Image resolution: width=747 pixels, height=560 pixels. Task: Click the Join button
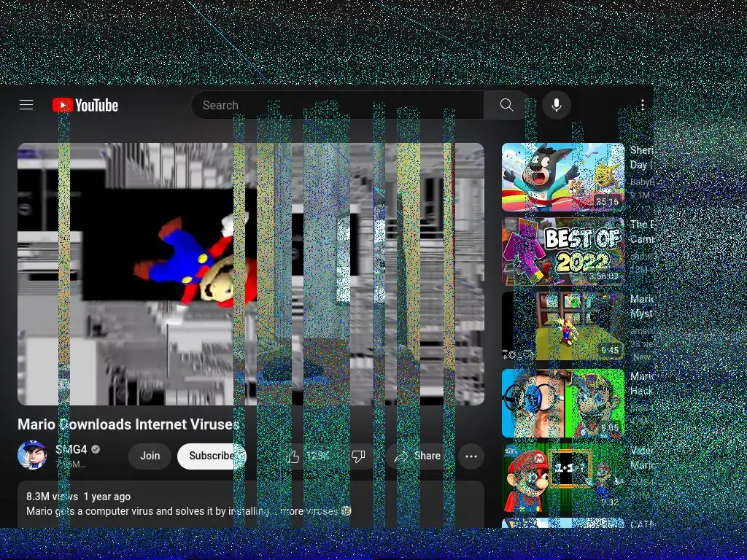150,456
